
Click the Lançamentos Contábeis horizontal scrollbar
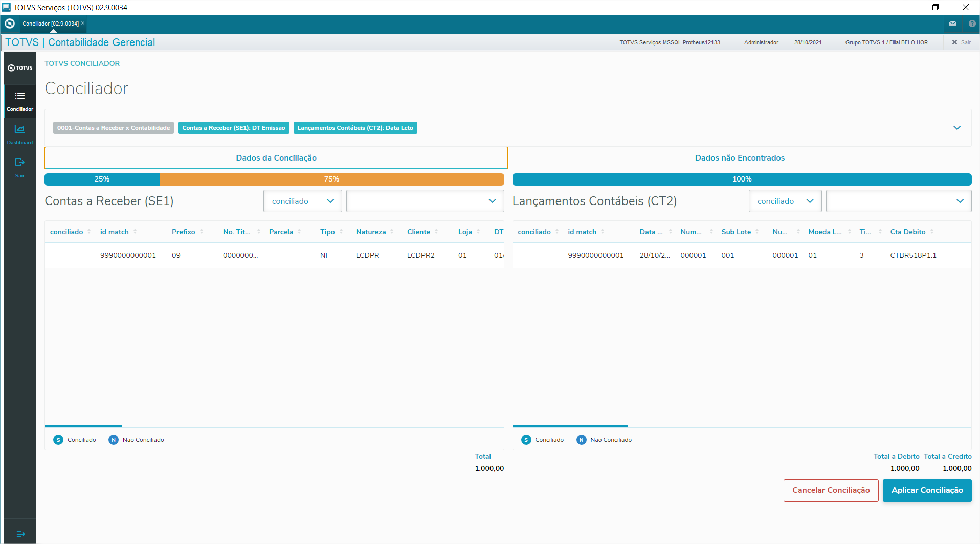570,426
